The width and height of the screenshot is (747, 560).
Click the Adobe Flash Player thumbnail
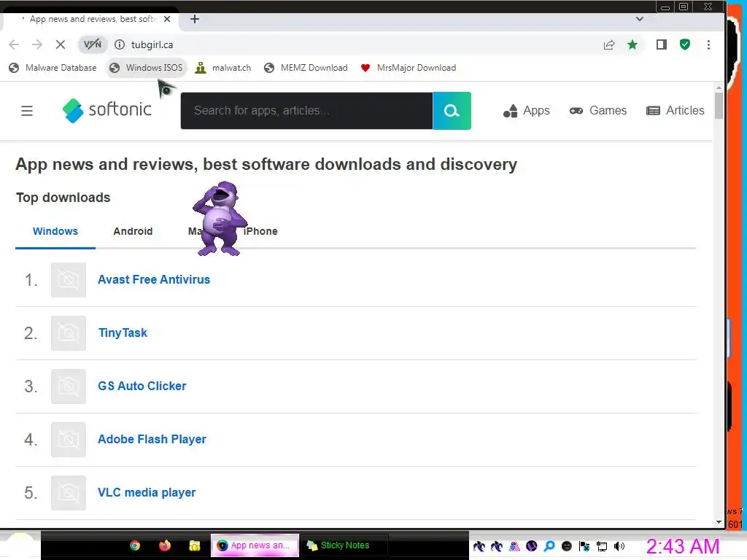69,440
